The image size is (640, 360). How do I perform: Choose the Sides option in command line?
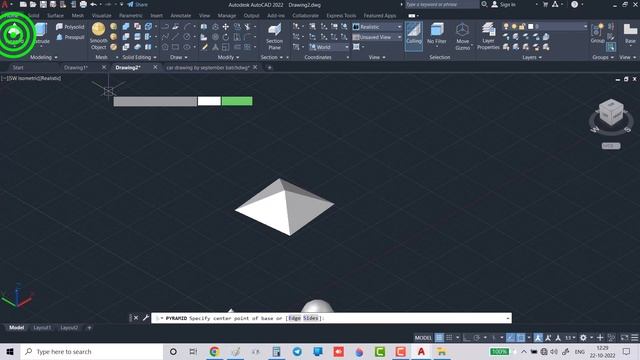(x=311, y=318)
